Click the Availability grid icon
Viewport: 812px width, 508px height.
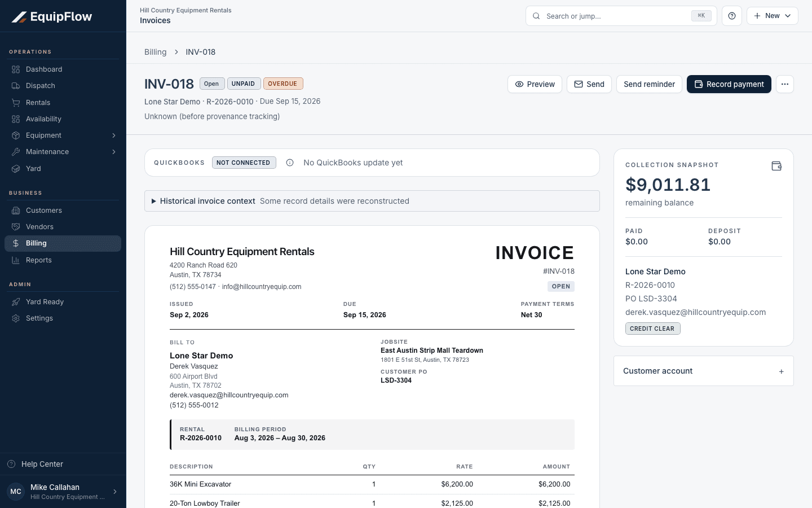[x=16, y=119]
